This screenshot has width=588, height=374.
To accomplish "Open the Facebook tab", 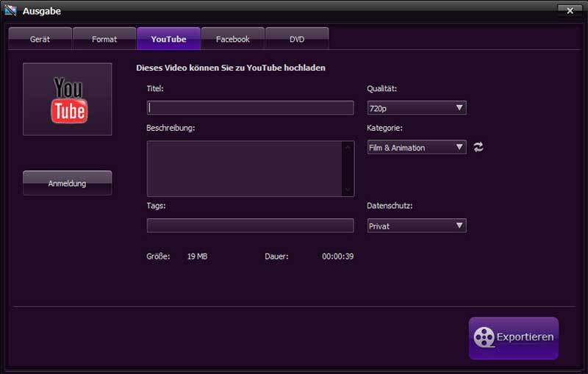I will pyautogui.click(x=233, y=39).
